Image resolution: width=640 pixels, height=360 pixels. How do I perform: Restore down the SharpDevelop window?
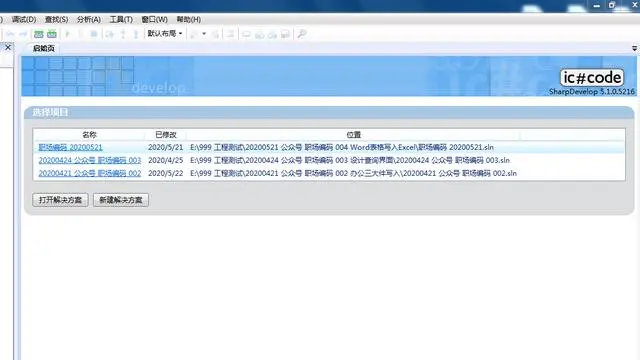click(611, 5)
